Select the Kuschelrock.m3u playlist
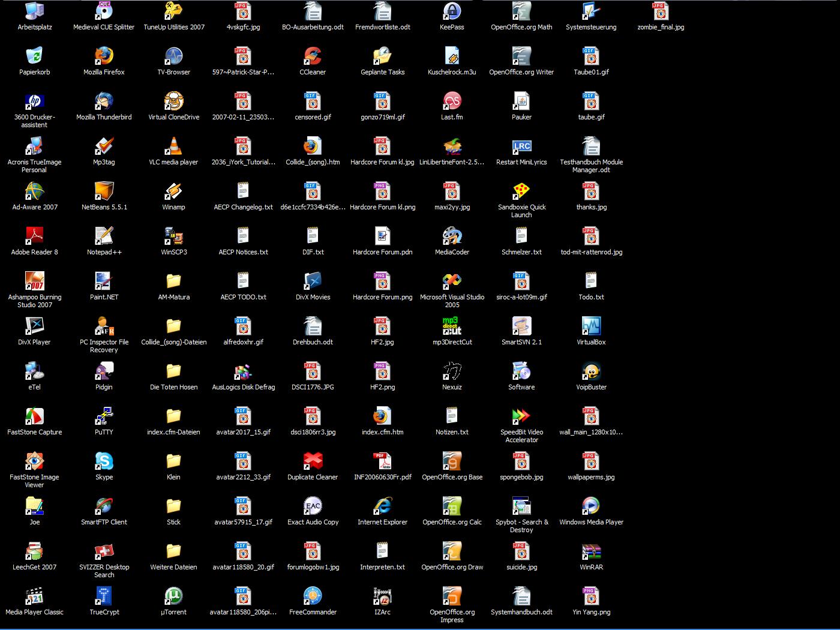 (452, 56)
